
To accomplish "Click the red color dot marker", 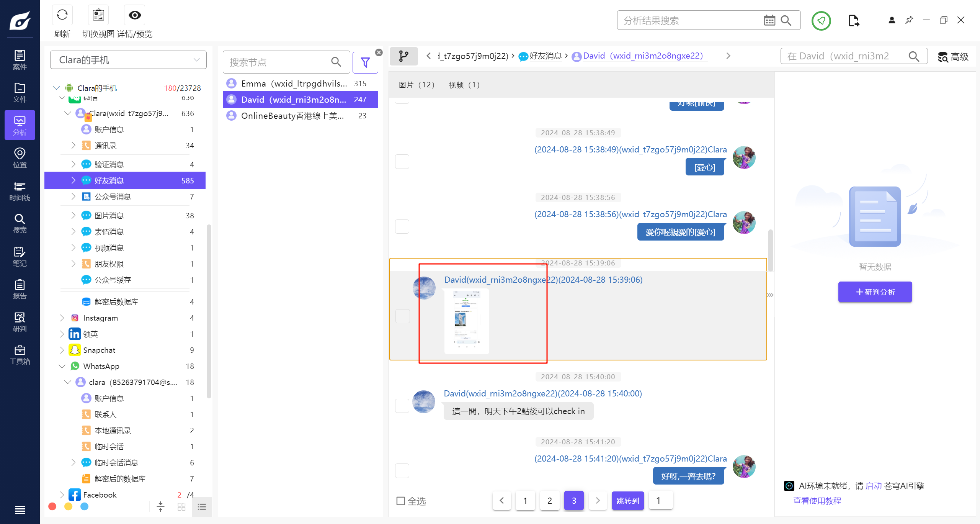I will point(52,507).
